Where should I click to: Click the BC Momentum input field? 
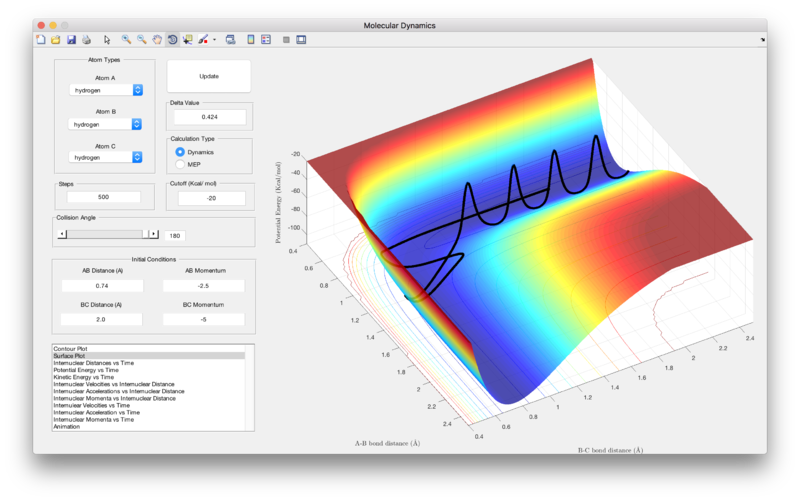[204, 319]
